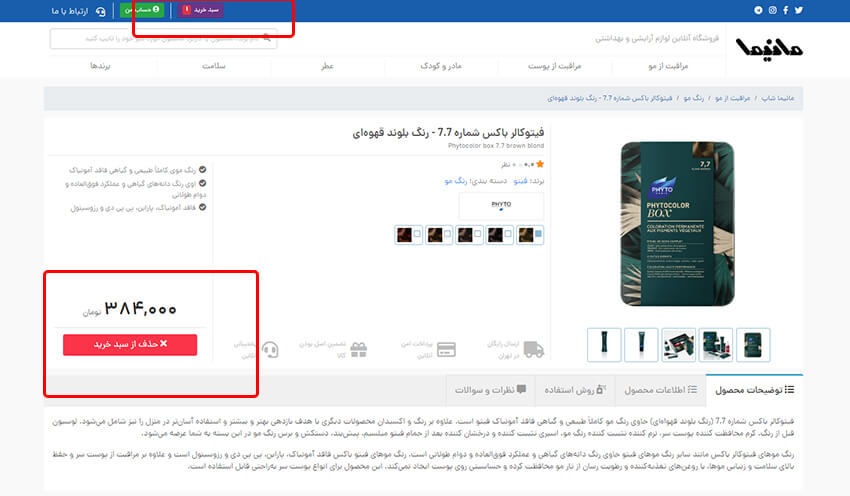Click the red حذف از سبد خرید button
The width and height of the screenshot is (850, 496).
coord(130,345)
